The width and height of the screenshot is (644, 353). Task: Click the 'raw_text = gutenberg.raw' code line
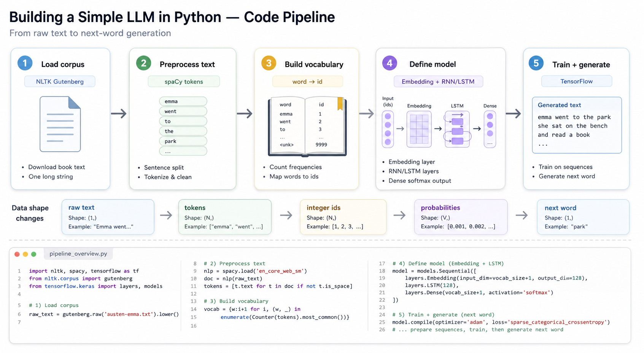point(104,314)
